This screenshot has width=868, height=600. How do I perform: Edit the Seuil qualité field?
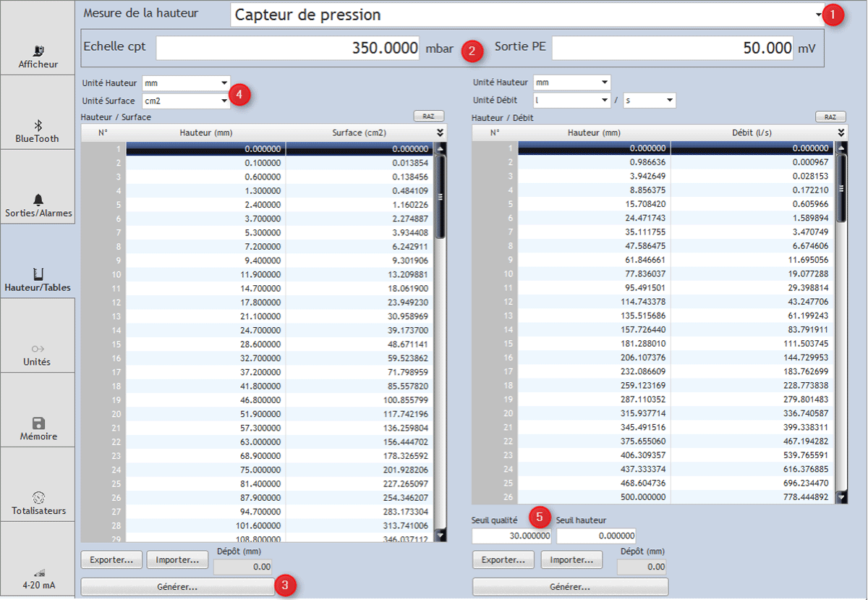coord(511,536)
